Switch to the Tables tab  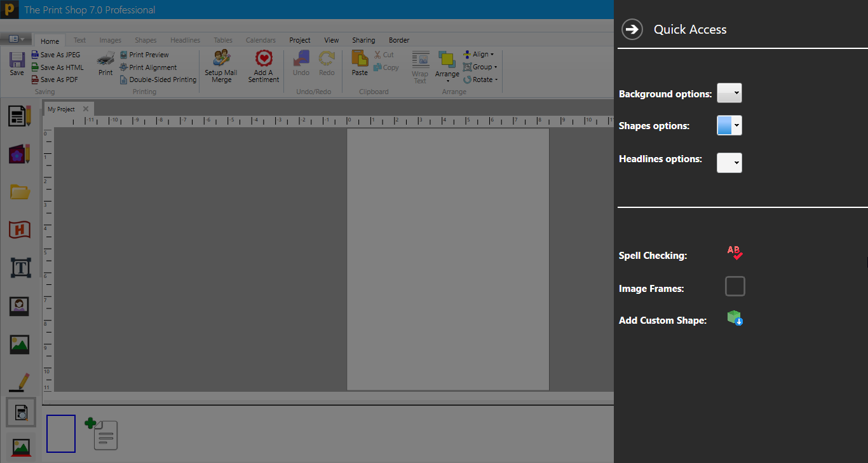coord(223,40)
